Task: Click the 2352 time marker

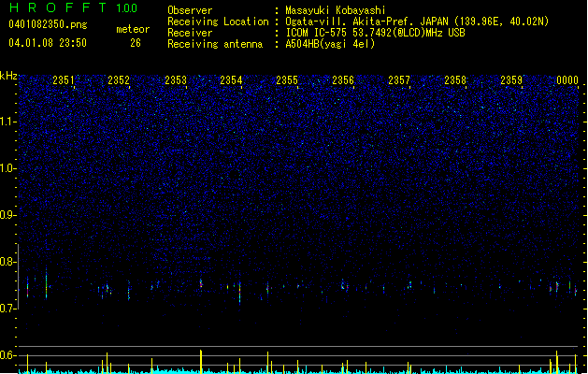Action: point(119,80)
